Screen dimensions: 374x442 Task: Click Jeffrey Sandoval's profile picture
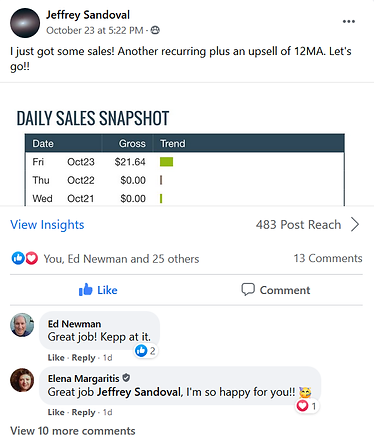[x=25, y=23]
